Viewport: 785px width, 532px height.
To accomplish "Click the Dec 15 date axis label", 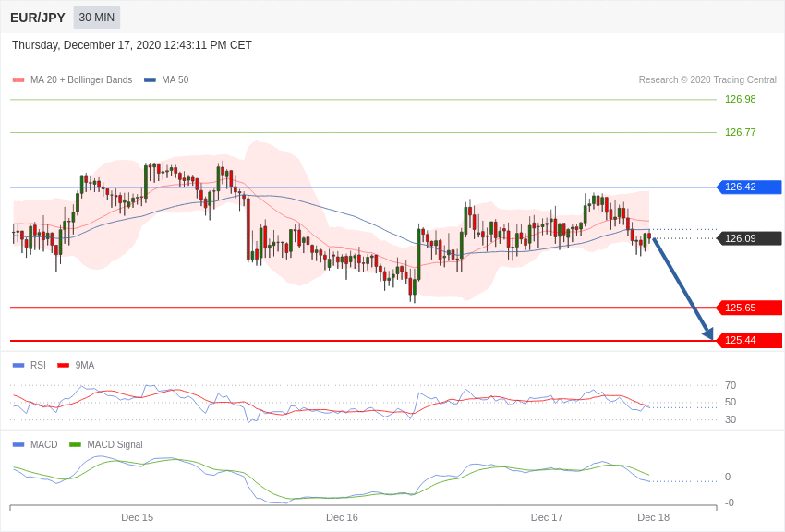I will click(138, 517).
